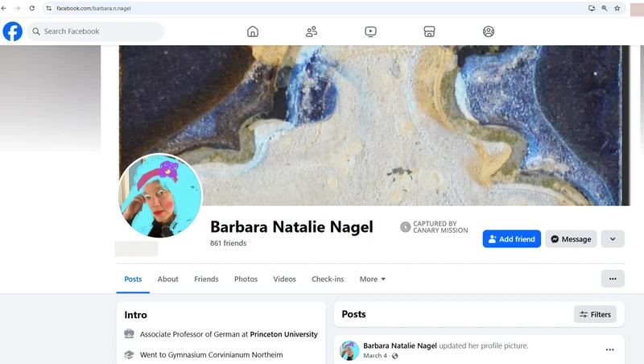This screenshot has height=364, width=644.
Task: Click 'Went to Gymnasium Corvinianum Northeim' text
Action: (211, 355)
